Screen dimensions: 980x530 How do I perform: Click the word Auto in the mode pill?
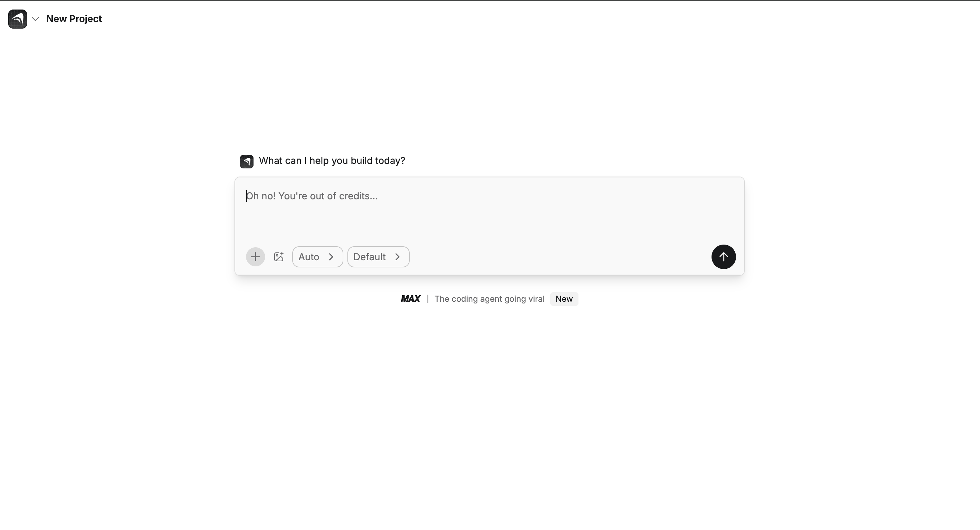309,257
